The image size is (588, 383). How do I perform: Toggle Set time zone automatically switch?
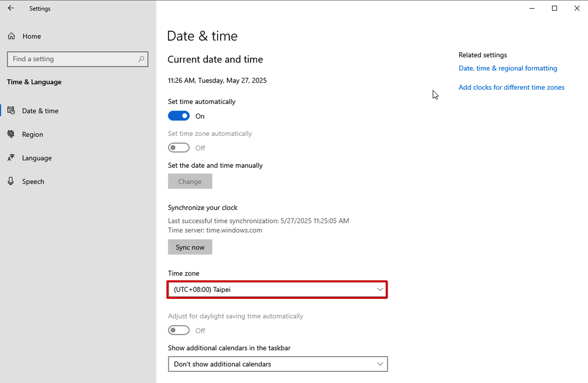click(179, 148)
